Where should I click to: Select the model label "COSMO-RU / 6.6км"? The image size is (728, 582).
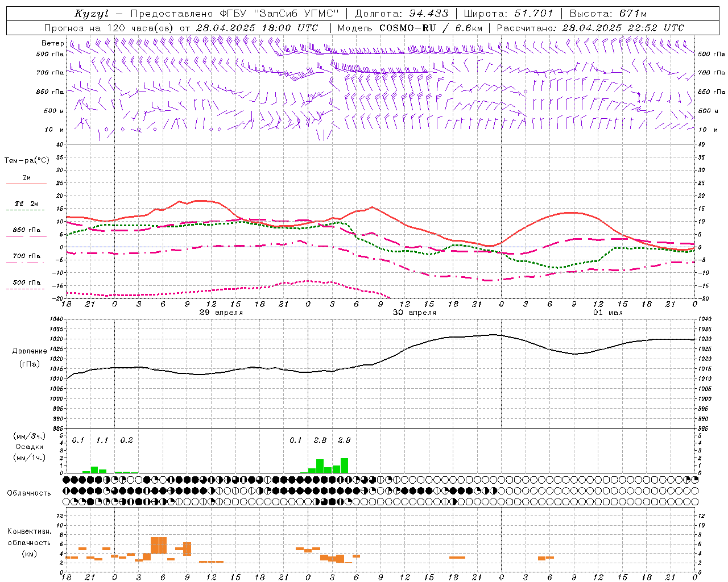point(431,28)
